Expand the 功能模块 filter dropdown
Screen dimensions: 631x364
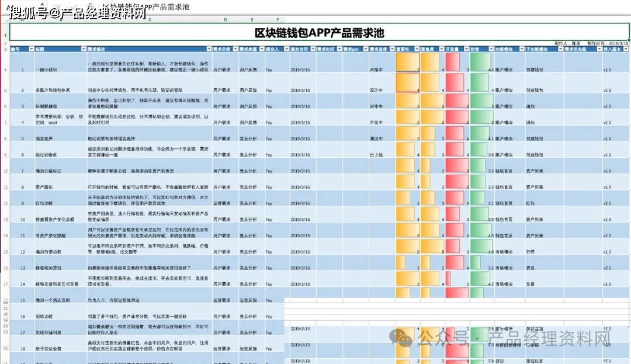tap(519, 50)
